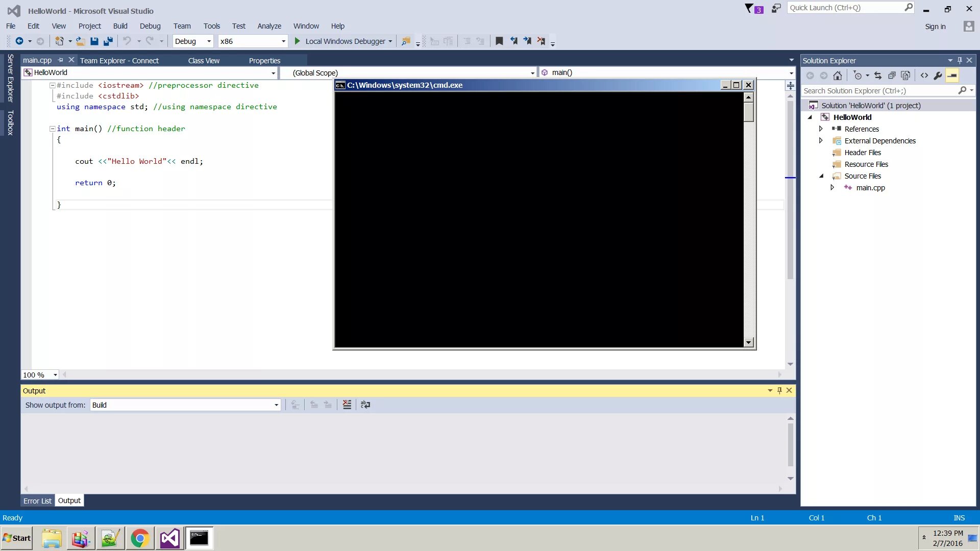The image size is (980, 551).
Task: Click the Save All toolbar icon
Action: pos(108,41)
